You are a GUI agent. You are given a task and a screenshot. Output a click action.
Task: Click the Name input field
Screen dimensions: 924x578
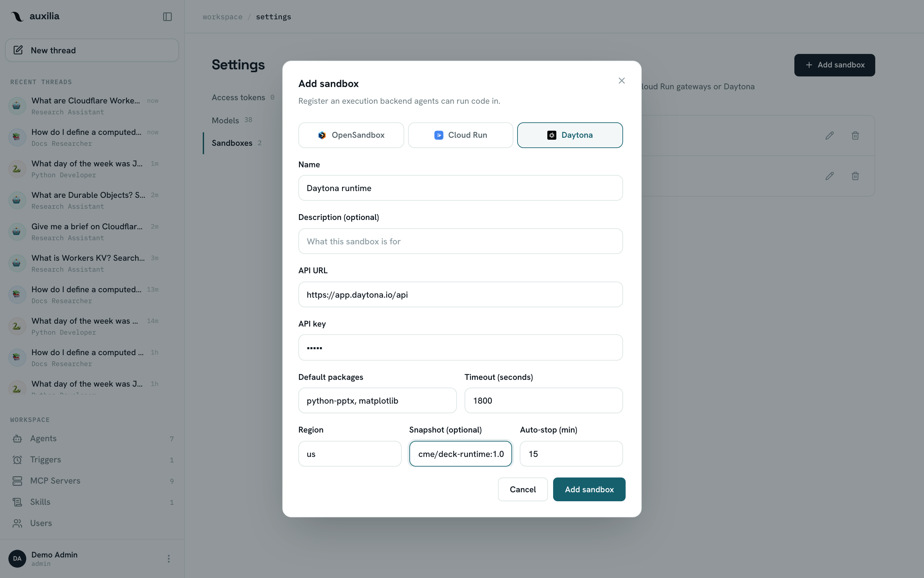(x=460, y=188)
